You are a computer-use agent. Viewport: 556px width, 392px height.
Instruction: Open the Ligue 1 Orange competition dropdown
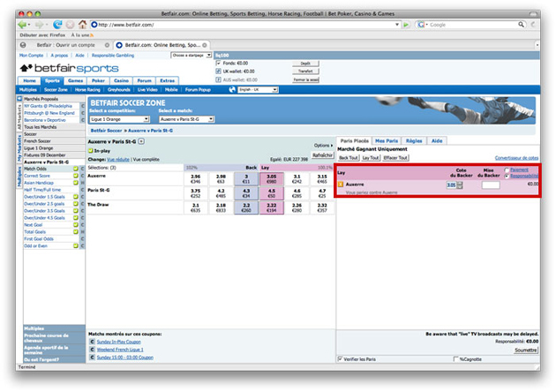[x=119, y=119]
